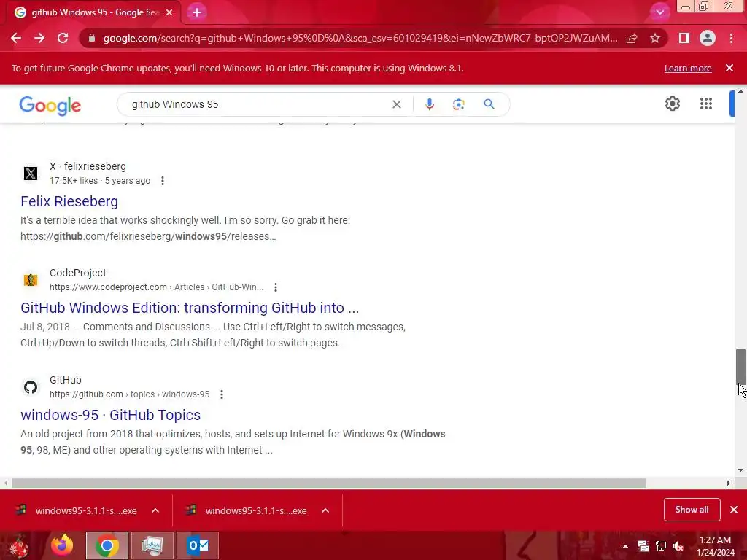Open second windows95-3.1.1 download item
This screenshot has width=747, height=560.
[x=247, y=510]
